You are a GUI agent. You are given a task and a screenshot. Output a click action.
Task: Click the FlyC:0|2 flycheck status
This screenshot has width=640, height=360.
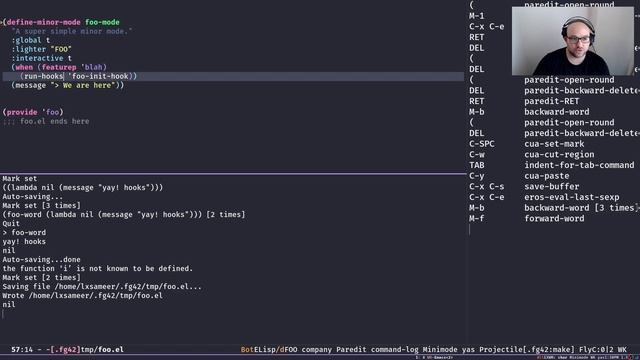click(x=596, y=350)
